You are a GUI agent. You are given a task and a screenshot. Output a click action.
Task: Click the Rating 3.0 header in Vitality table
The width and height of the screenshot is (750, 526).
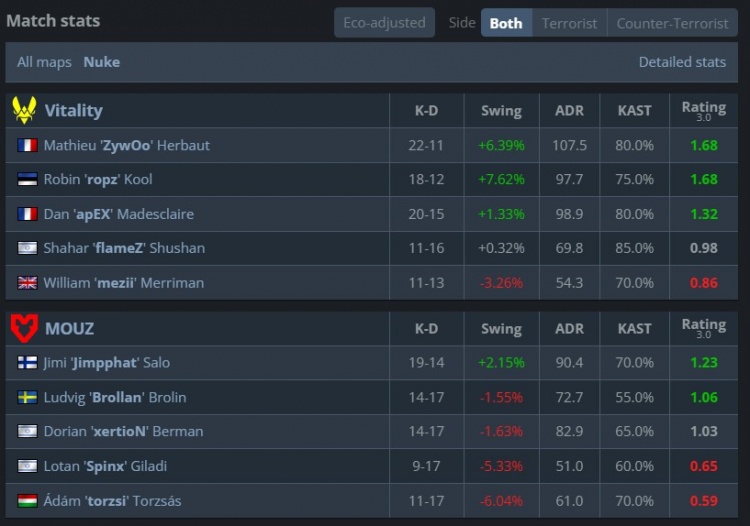[x=703, y=110]
